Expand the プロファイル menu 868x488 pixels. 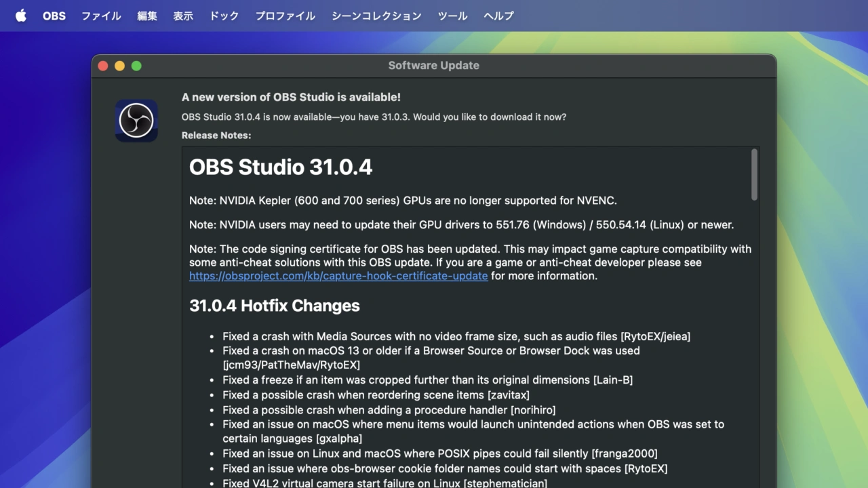pos(285,16)
